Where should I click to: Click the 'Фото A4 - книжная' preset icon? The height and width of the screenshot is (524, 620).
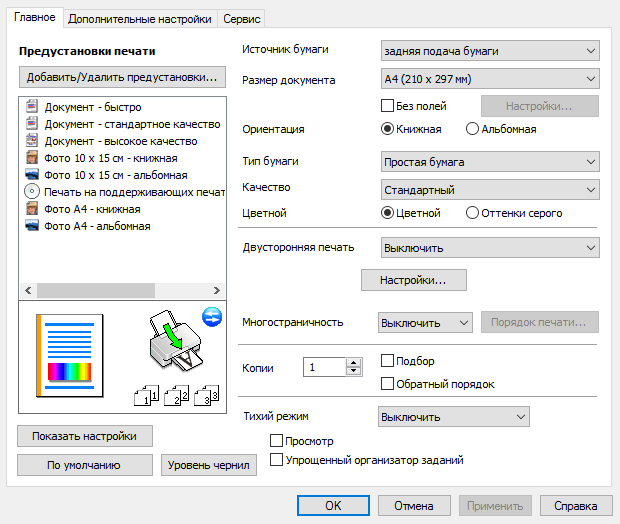click(32, 208)
